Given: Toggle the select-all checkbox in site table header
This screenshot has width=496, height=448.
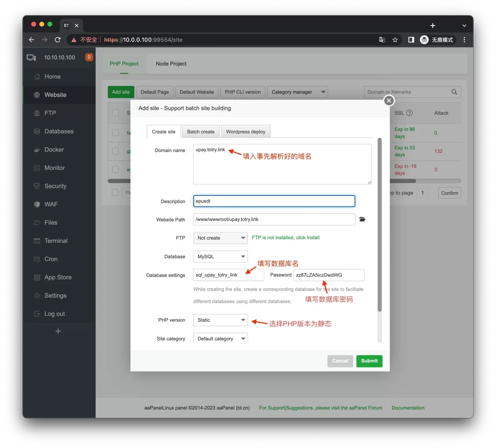Looking at the screenshot, I should [x=115, y=113].
